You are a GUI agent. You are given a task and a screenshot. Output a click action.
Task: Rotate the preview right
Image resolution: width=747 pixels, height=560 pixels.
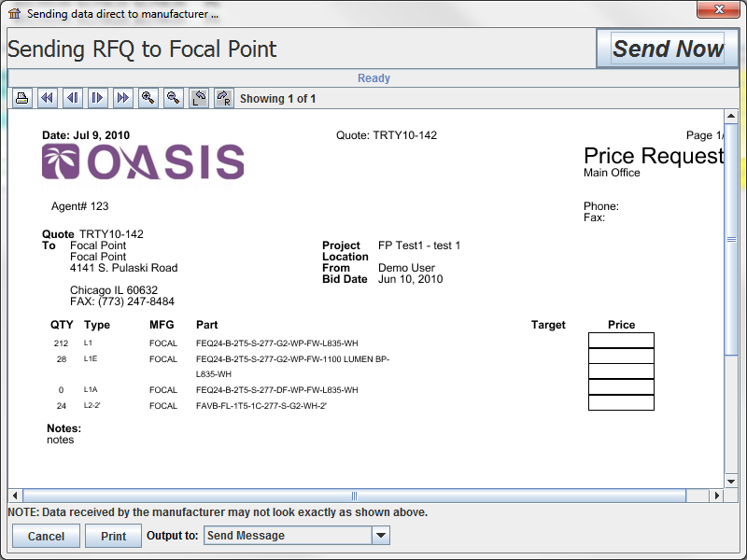pyautogui.click(x=224, y=99)
